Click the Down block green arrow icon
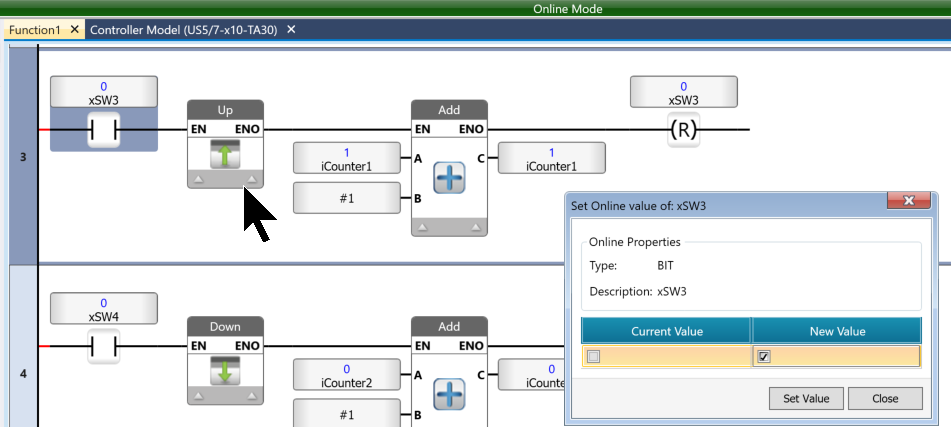Image resolution: width=951 pixels, height=427 pixels. click(225, 371)
